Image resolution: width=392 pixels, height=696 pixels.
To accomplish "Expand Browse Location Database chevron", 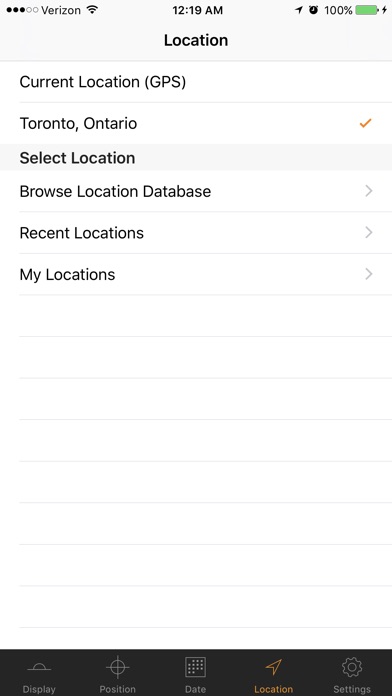I will click(368, 191).
